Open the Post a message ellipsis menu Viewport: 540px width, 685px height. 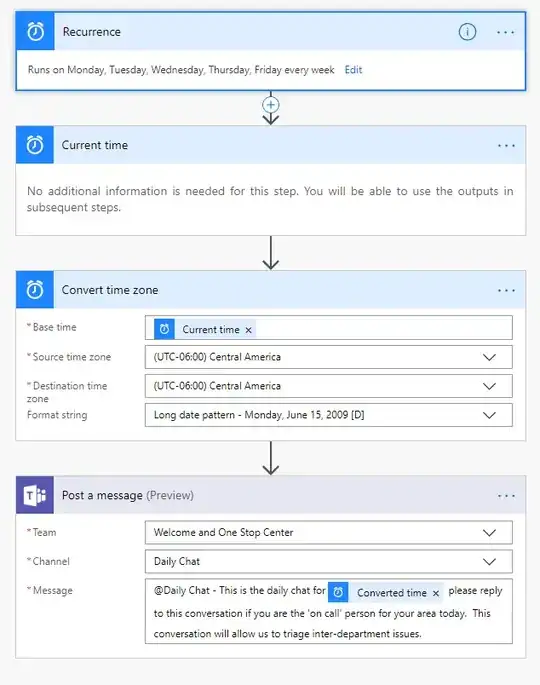[x=506, y=496]
